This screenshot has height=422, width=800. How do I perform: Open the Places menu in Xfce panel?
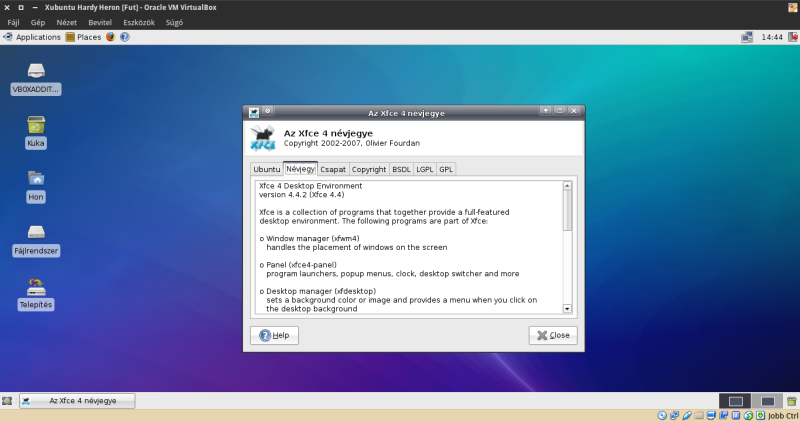(84, 37)
